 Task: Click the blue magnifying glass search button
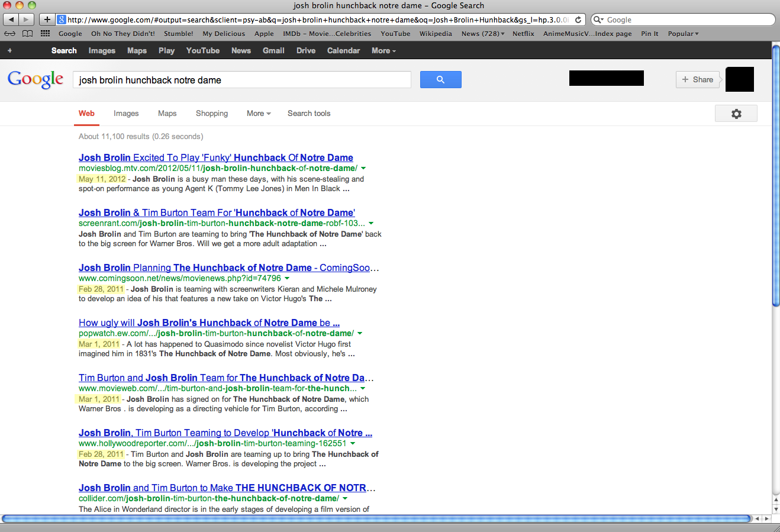point(440,79)
